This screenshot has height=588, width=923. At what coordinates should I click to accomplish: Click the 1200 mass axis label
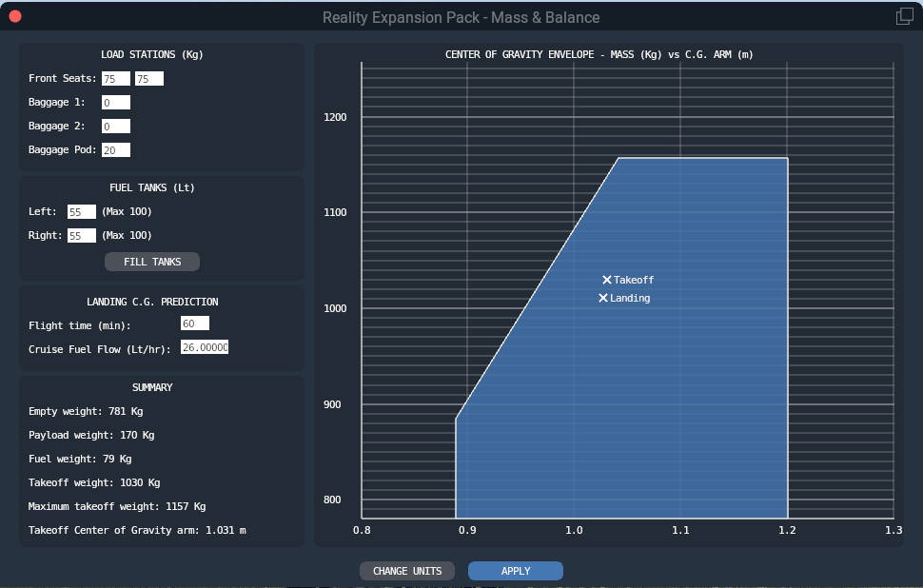335,117
